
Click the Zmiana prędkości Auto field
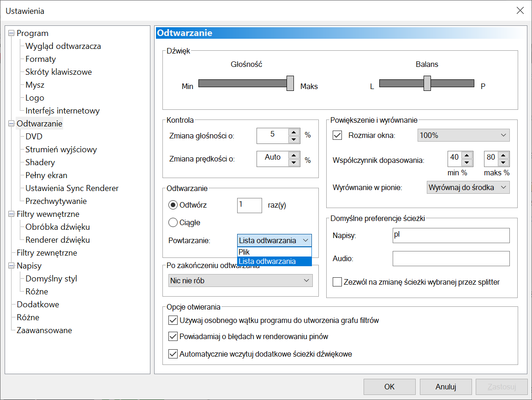(272, 159)
